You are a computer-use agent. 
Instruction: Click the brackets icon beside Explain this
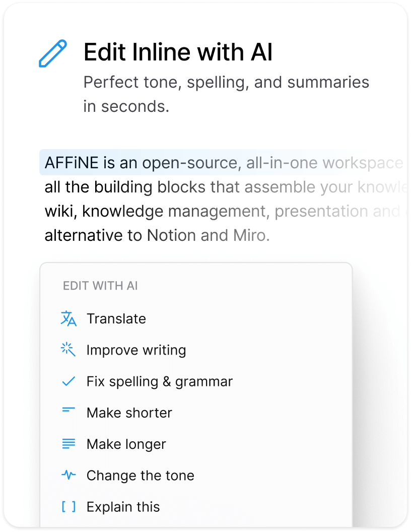coord(69,506)
